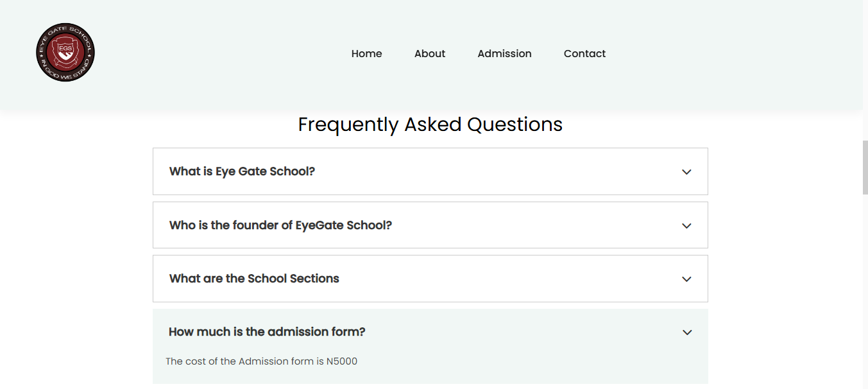Toggle the "Who is the founder of EyeGate School?" question
This screenshot has width=868, height=389.
coord(280,225)
